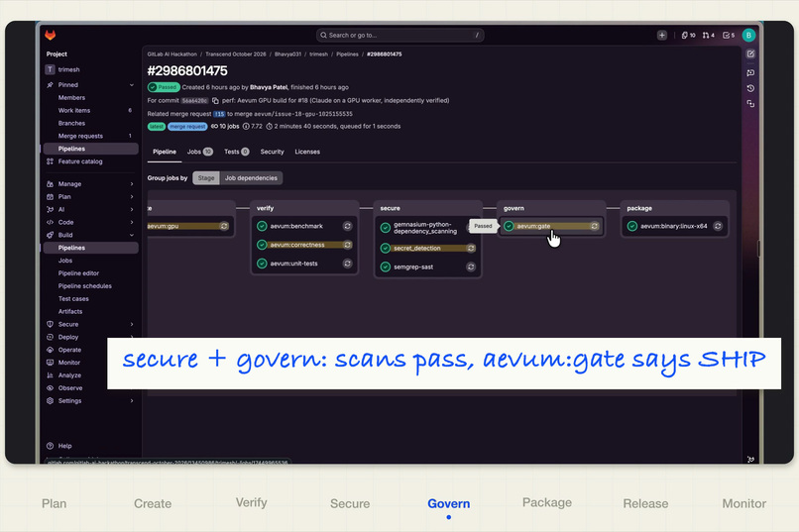
Task: Click the passed status icon of aevum:benchmark
Action: point(262,226)
